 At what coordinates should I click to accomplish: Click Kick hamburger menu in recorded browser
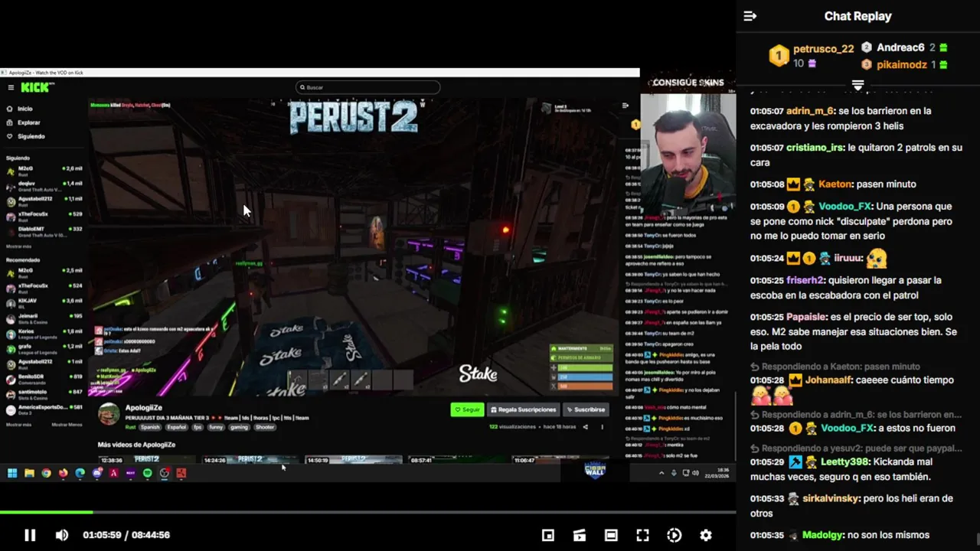pyautogui.click(x=11, y=87)
